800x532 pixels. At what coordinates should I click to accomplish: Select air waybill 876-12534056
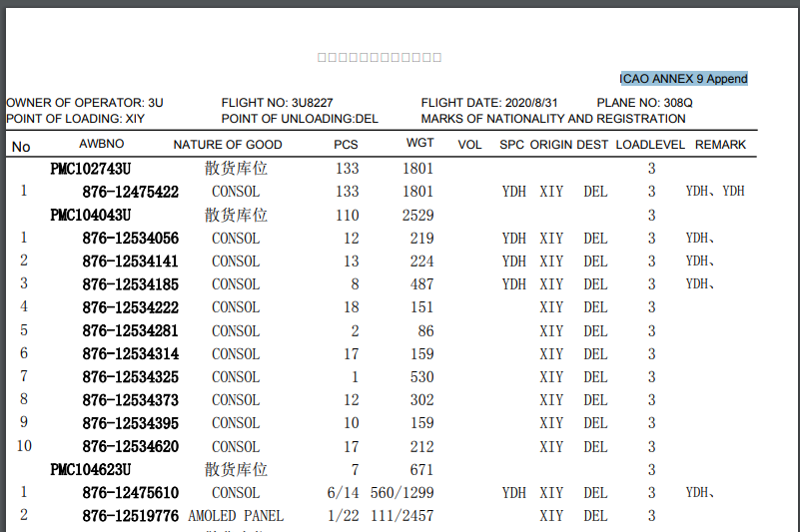pyautogui.click(x=130, y=239)
